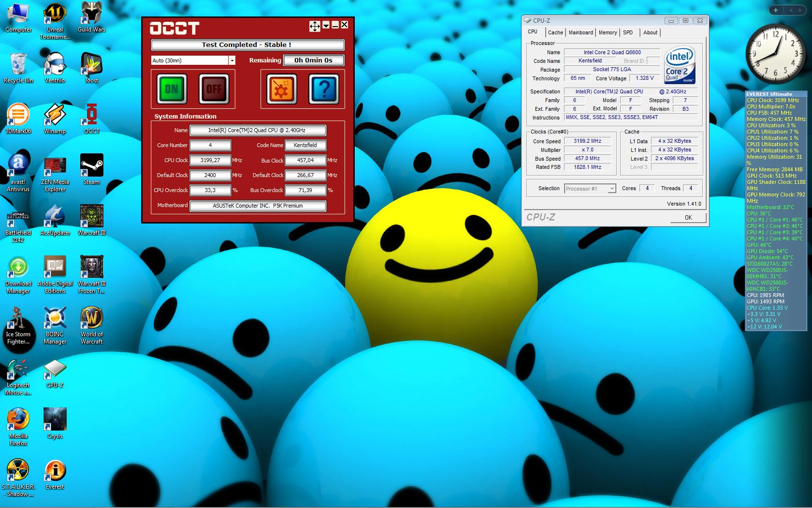Start the OCCT test with ON button
Image resolution: width=812 pixels, height=508 pixels.
point(172,89)
